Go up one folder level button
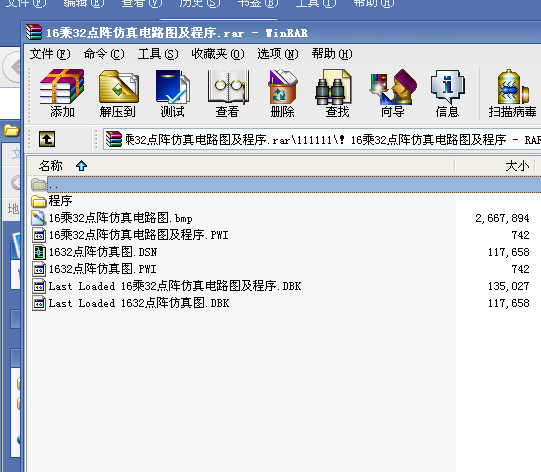The image size is (541, 472). (47, 139)
